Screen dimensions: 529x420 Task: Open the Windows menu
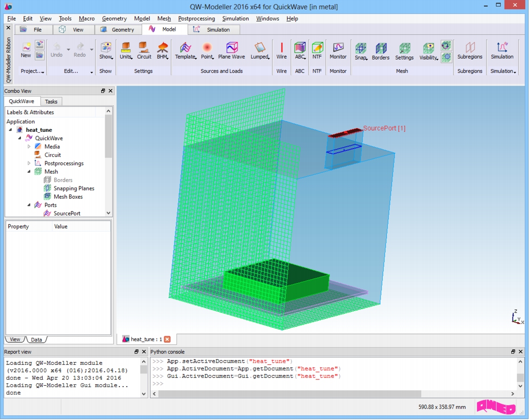click(267, 19)
